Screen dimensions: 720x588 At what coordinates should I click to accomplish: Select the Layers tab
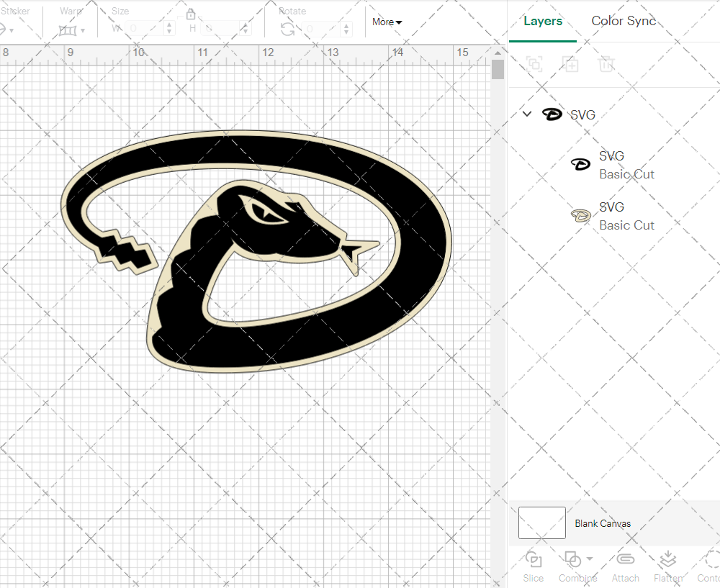click(x=543, y=21)
